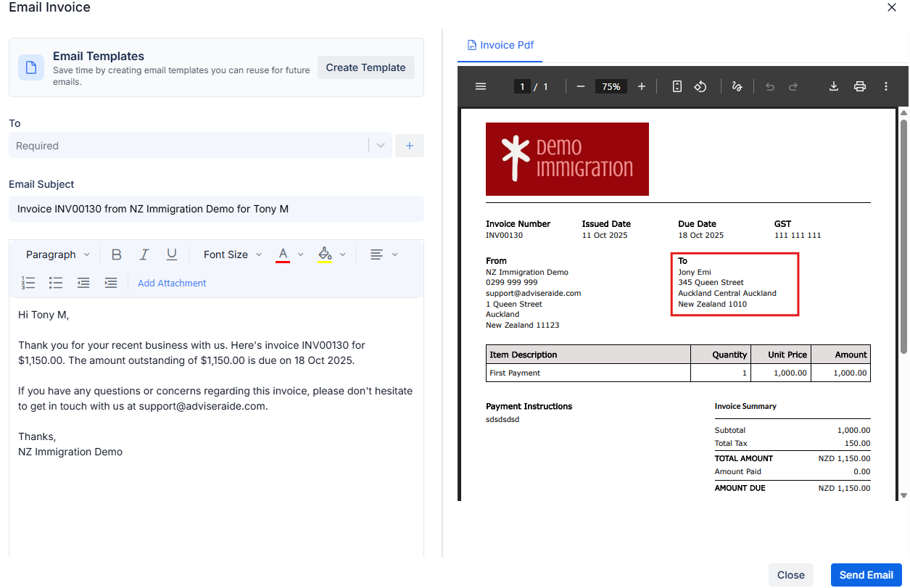This screenshot has width=910, height=588.
Task: Open the Font Size dropdown
Action: click(231, 254)
